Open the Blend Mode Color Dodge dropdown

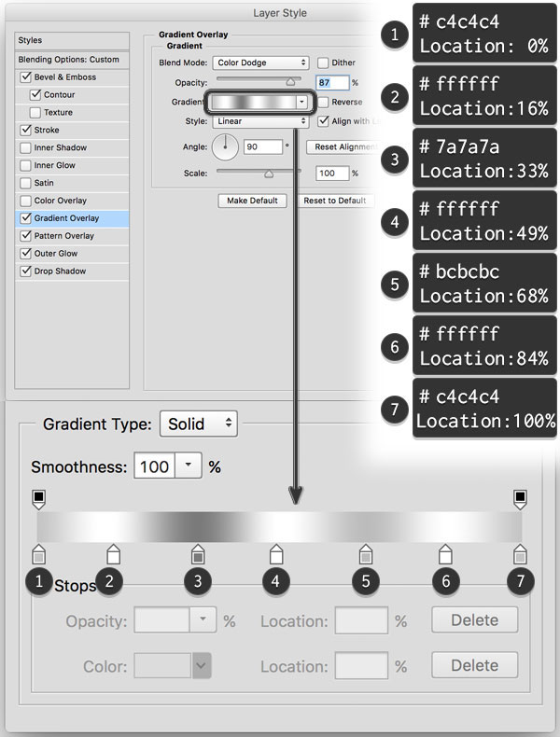pyautogui.click(x=260, y=63)
